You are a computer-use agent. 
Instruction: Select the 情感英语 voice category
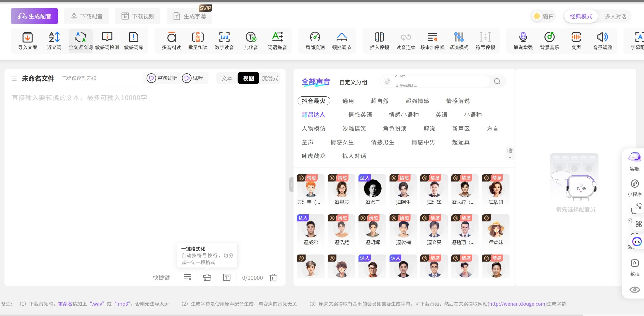360,115
